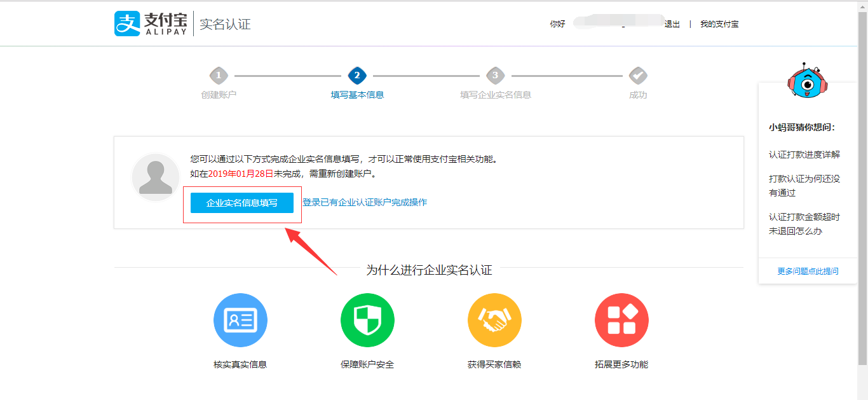The height and width of the screenshot is (400, 868).
Task: Click the 填写基本信息 step label
Action: click(357, 95)
